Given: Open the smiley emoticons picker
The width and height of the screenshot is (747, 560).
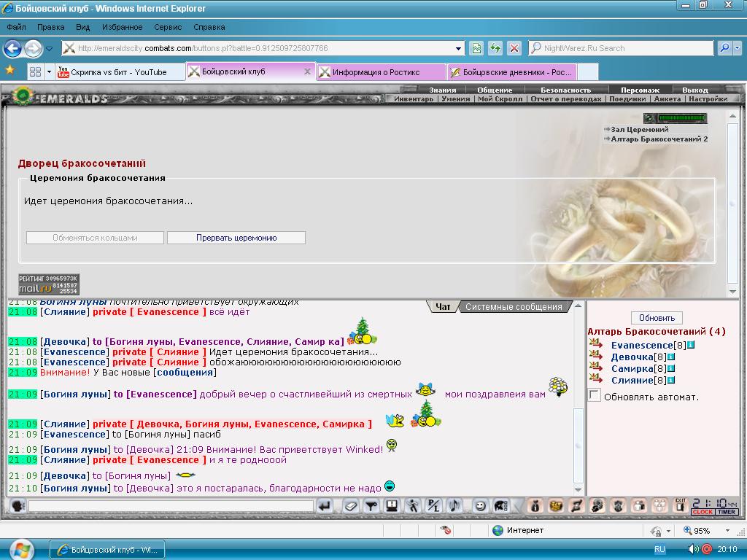Looking at the screenshot, I should point(480,506).
